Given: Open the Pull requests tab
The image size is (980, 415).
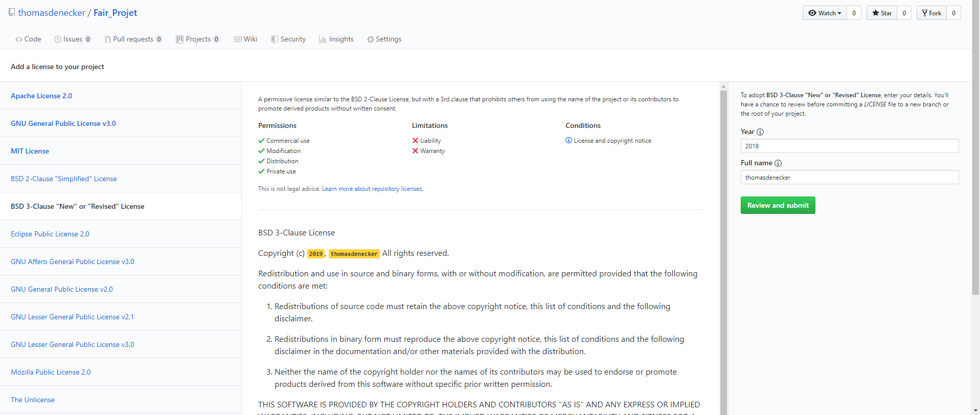Looking at the screenshot, I should [x=133, y=39].
